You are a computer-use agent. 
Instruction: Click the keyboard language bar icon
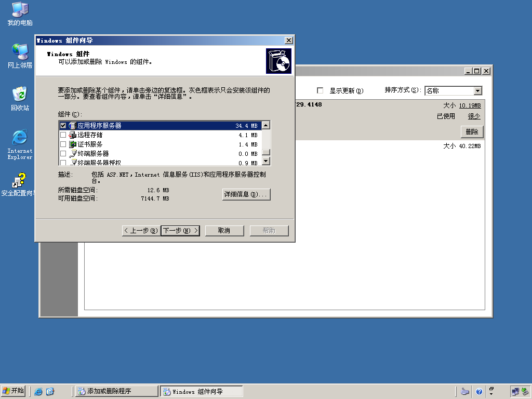point(465,392)
